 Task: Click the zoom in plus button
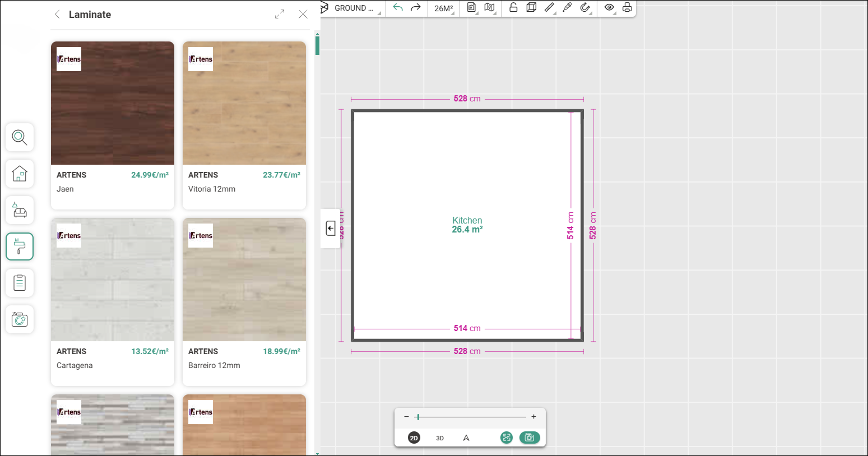[x=533, y=417]
